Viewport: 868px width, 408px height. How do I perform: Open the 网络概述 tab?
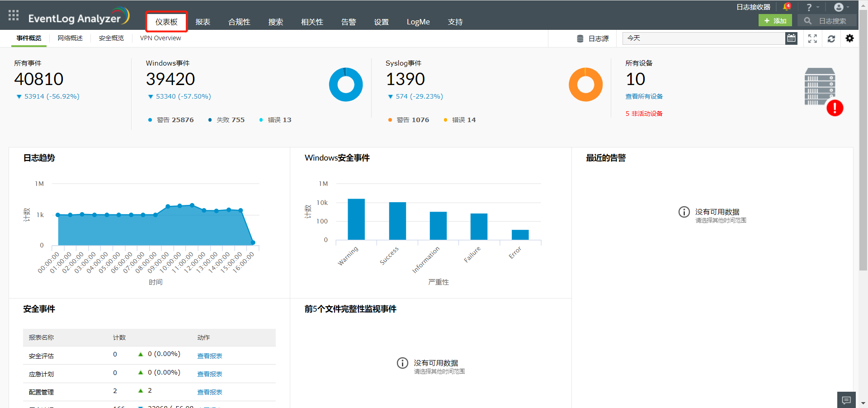70,38
